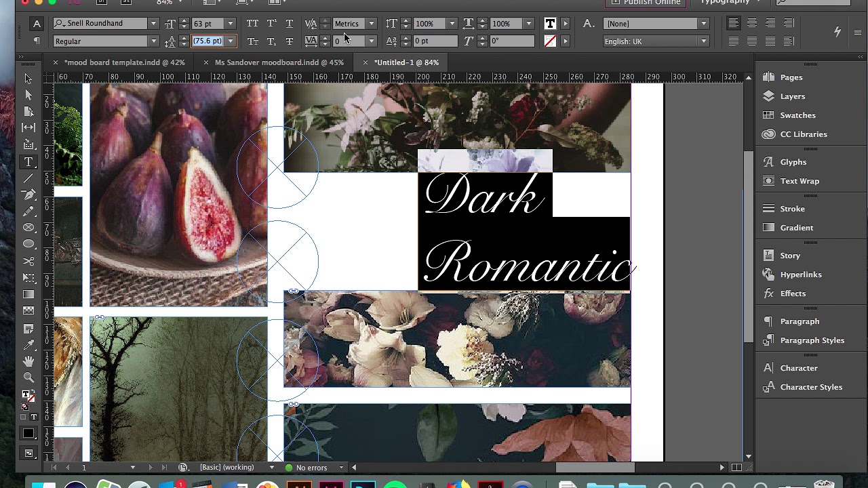
Task: Switch to mood board template.indd tab
Action: [124, 62]
